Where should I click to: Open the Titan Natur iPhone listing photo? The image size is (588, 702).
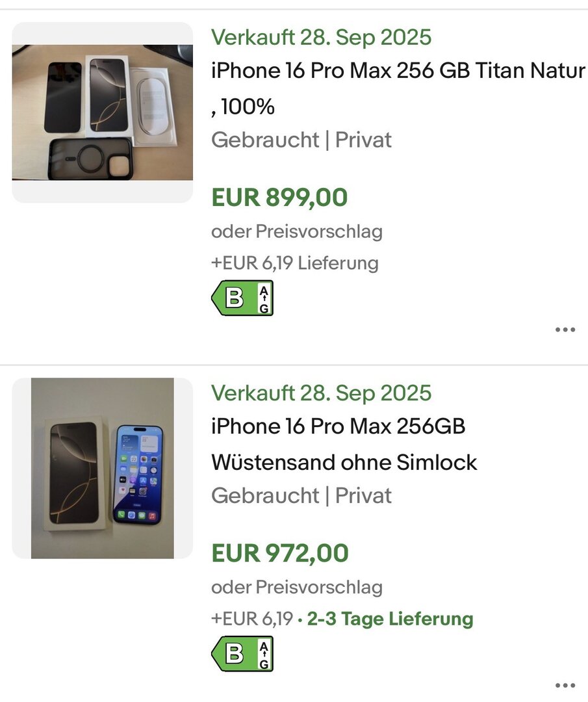click(x=103, y=112)
